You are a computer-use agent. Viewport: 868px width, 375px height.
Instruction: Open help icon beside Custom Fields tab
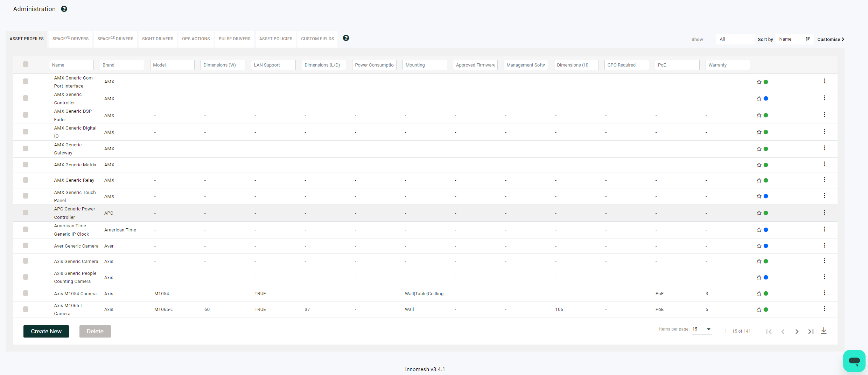tap(346, 38)
